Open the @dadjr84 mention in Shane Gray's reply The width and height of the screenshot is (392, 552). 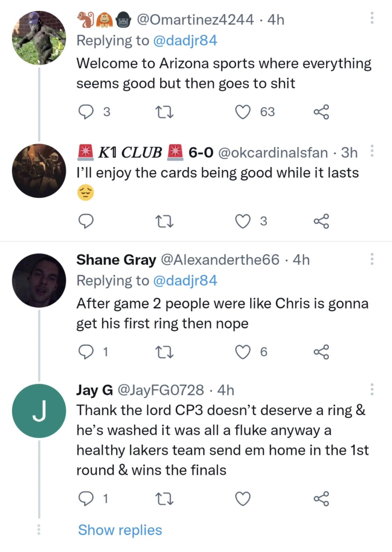[x=185, y=280]
